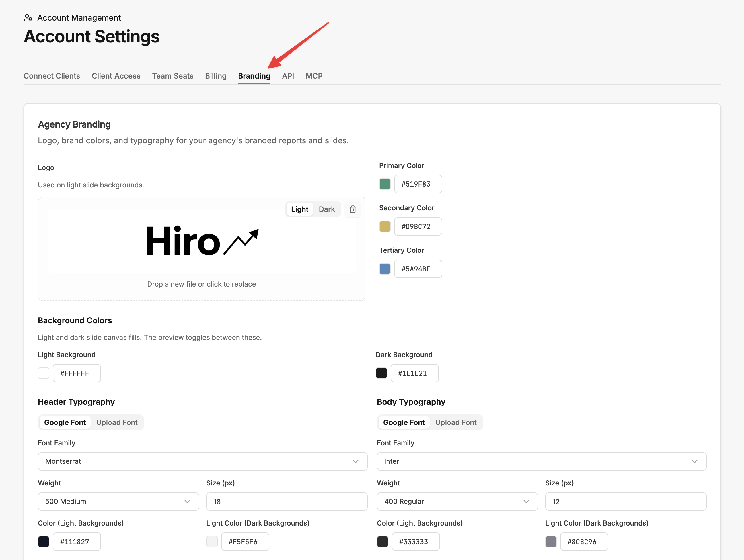The width and height of the screenshot is (744, 560).
Task: Click the body #333333 color swatch
Action: [382, 541]
